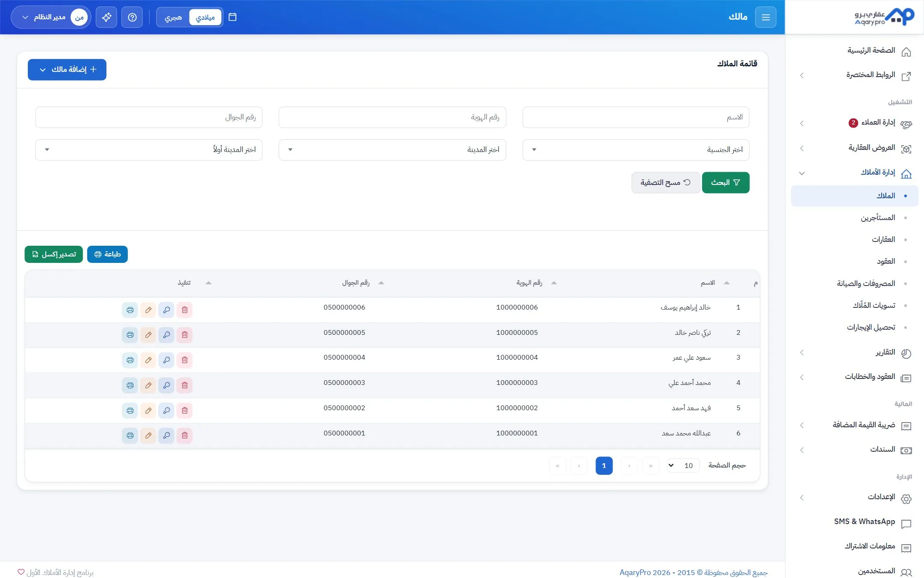Viewport: 924px width, 578px height.
Task: Switch calendar to ميلادي
Action: 205,17
